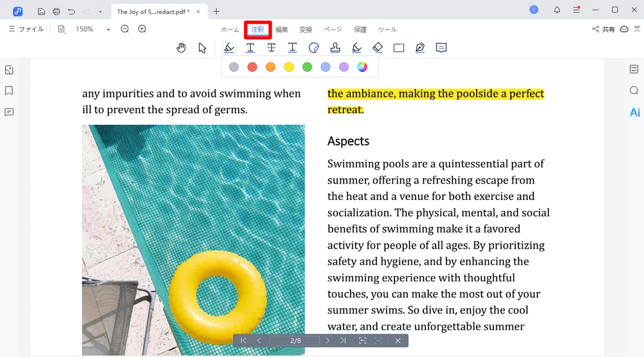The width and height of the screenshot is (644, 357).
Task: Switch to the 保護 tab
Action: point(361,29)
